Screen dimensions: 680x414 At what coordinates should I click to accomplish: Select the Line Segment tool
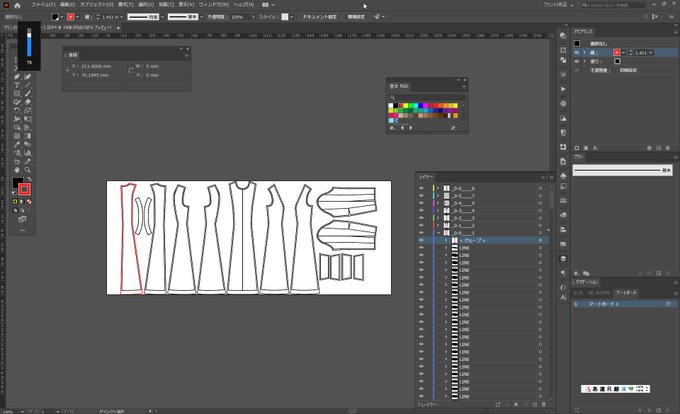(27, 85)
